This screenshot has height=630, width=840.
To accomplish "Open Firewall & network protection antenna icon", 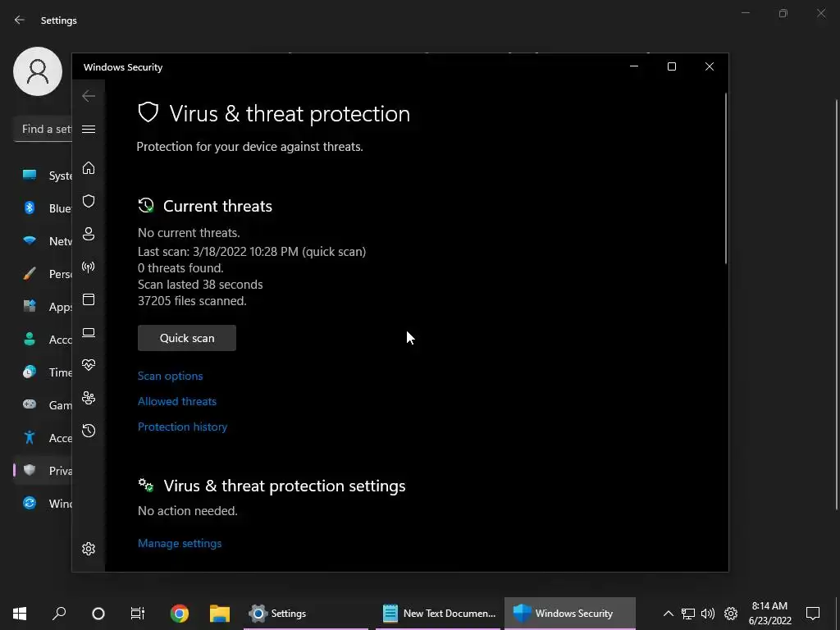I will [89, 267].
